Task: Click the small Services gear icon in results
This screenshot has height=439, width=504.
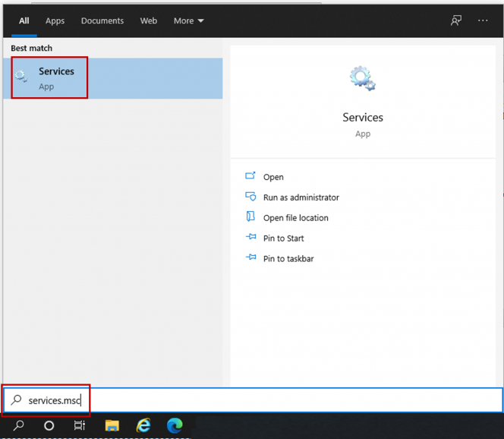Action: point(21,76)
